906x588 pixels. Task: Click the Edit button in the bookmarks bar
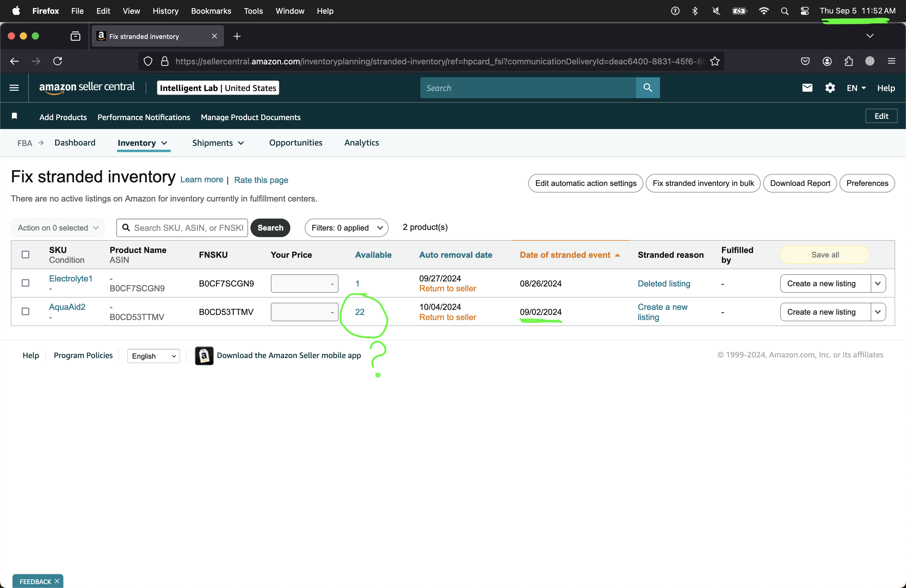pos(881,116)
